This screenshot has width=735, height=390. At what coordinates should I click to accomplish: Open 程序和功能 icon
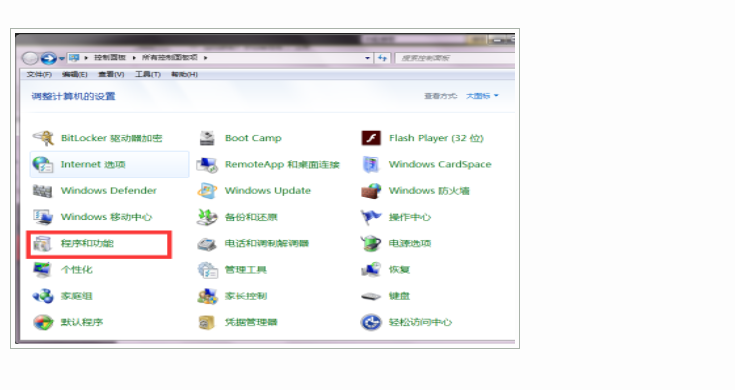(43, 243)
